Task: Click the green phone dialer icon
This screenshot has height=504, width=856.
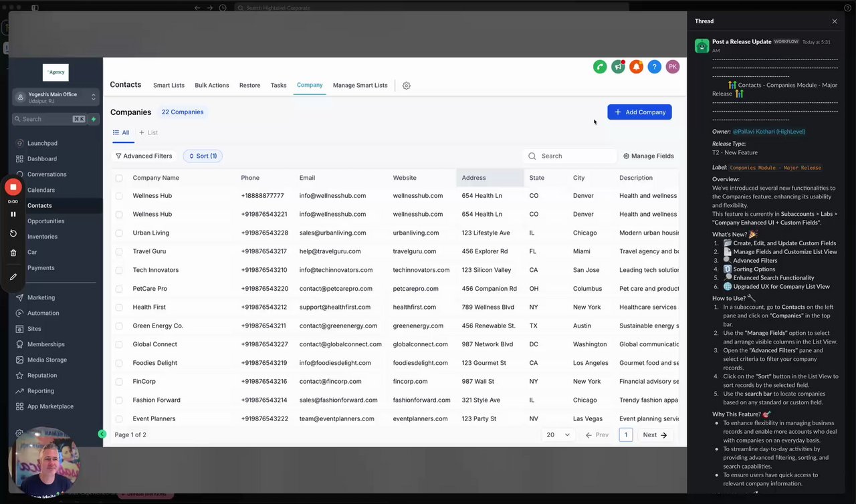Action: click(x=600, y=67)
